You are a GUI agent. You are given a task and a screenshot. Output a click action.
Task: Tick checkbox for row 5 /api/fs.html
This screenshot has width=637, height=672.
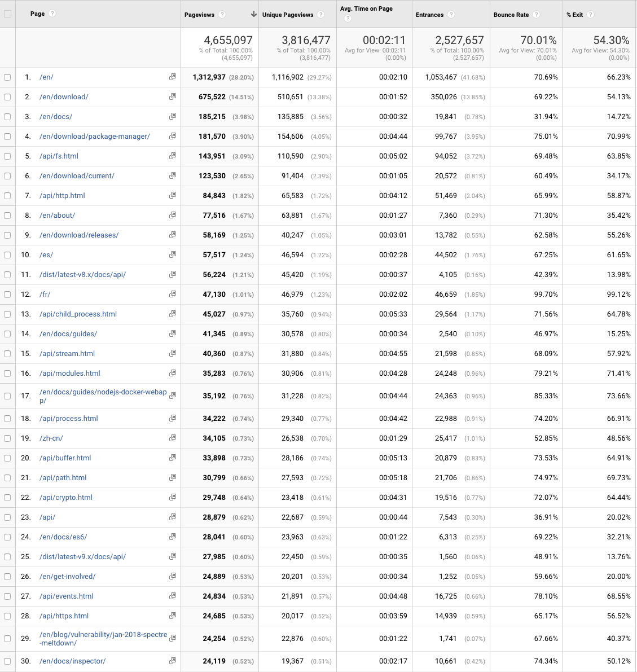pyautogui.click(x=7, y=156)
